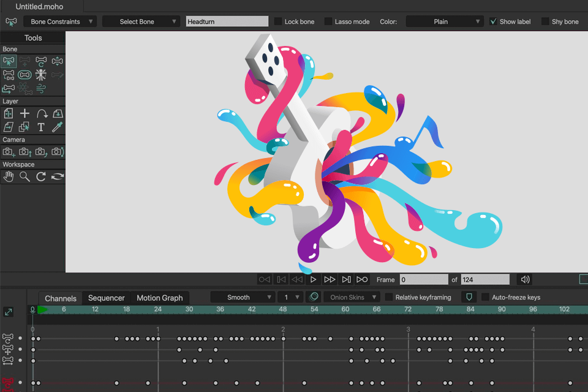Select the Pan workspace tool
The image size is (588, 392).
pos(9,176)
